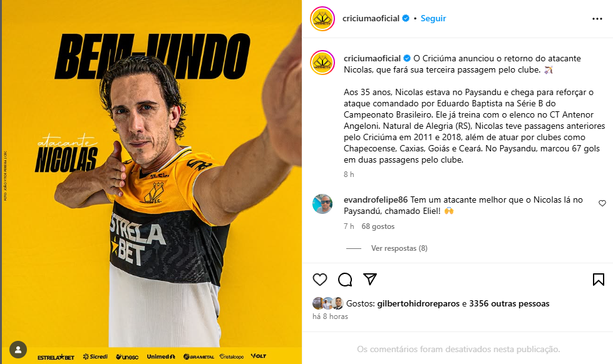
Task: Open the comment bubble icon
Action: point(345,279)
